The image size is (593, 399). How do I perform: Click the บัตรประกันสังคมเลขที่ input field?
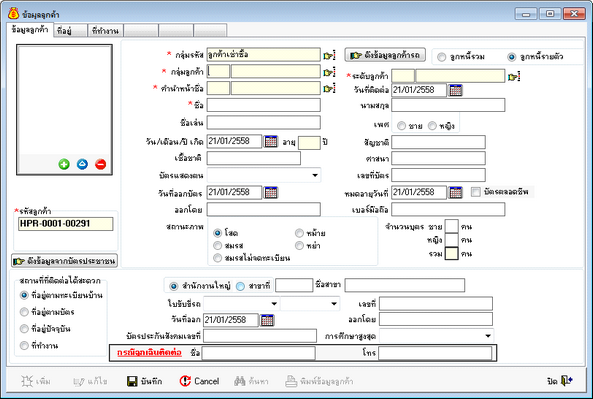[260, 336]
